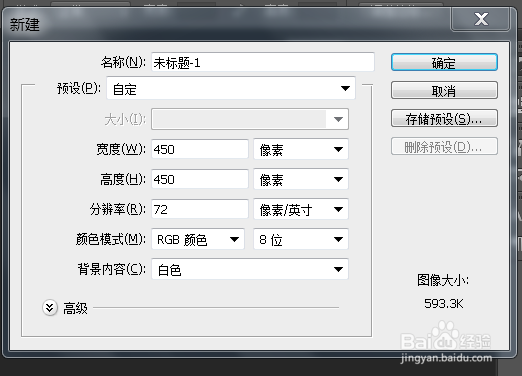
Task: Click the 确定 button
Action: (444, 62)
